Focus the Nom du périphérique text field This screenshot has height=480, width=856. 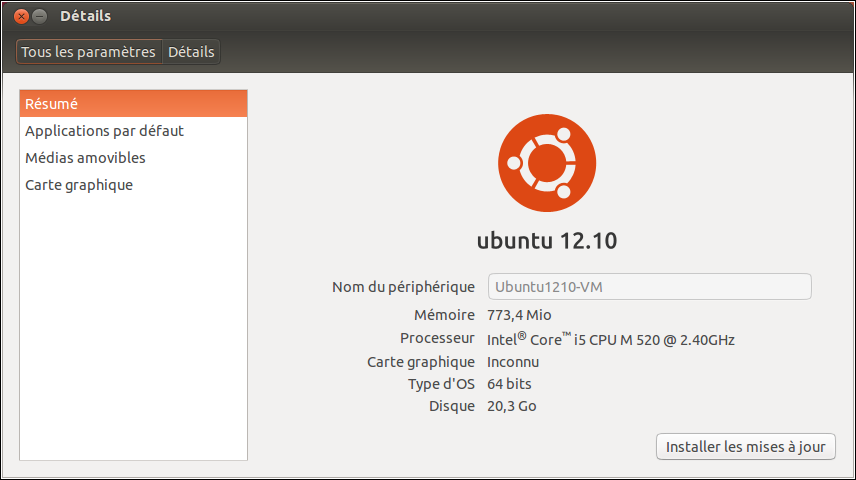tap(649, 287)
